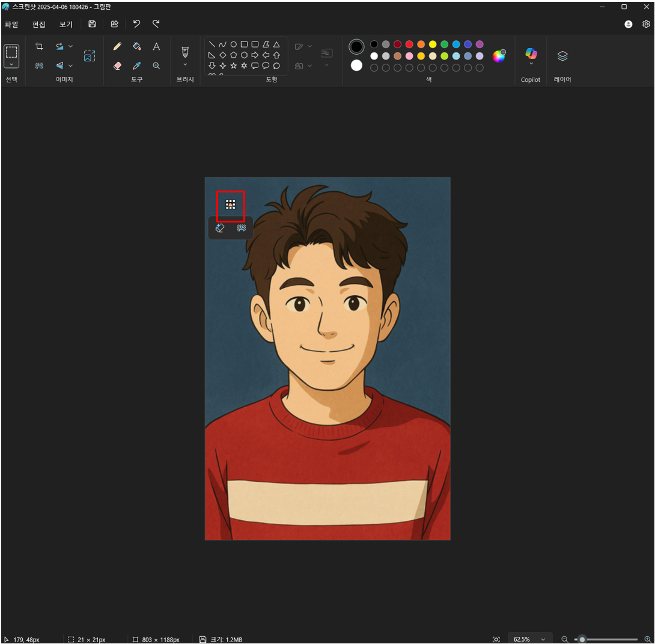Choose the straight line shape

click(x=212, y=44)
